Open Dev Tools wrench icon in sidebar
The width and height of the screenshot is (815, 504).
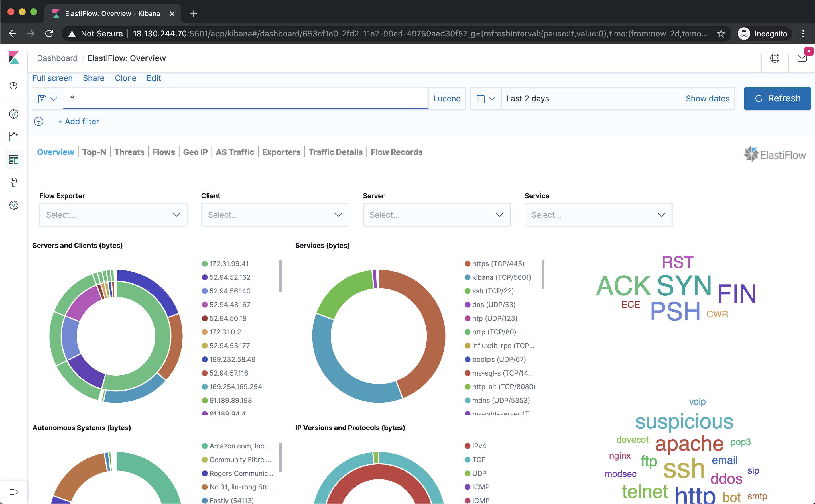click(x=13, y=182)
